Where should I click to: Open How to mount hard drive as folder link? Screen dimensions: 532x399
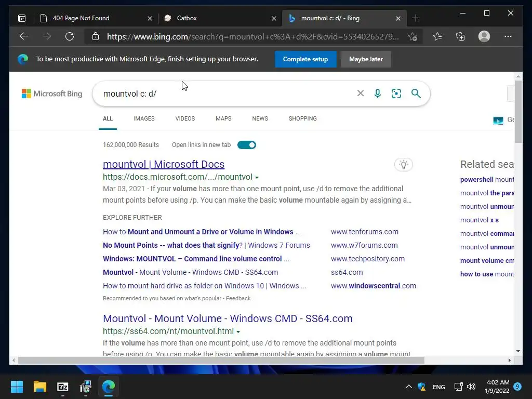pos(205,286)
